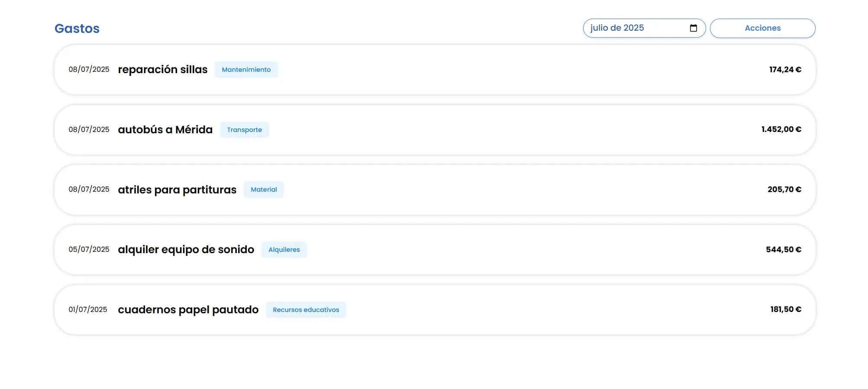Viewport: 868px width, 389px height.
Task: Click the 205,70 € amount
Action: click(784, 190)
